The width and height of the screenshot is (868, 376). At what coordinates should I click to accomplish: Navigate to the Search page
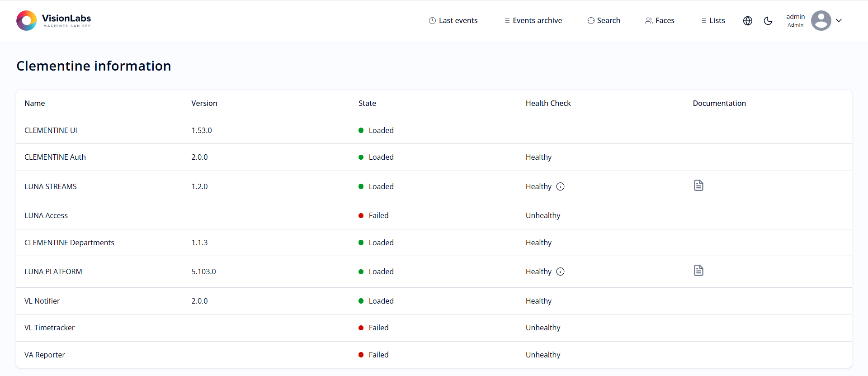coord(604,20)
